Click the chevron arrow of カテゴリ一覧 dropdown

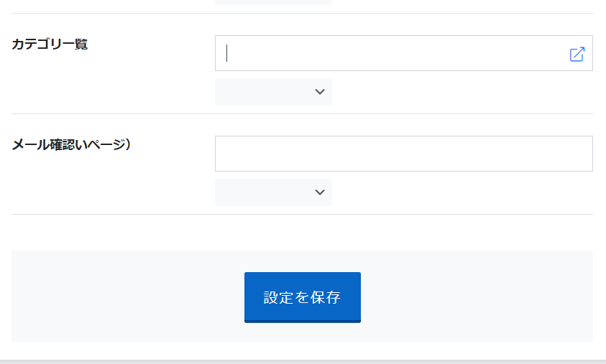coord(320,92)
